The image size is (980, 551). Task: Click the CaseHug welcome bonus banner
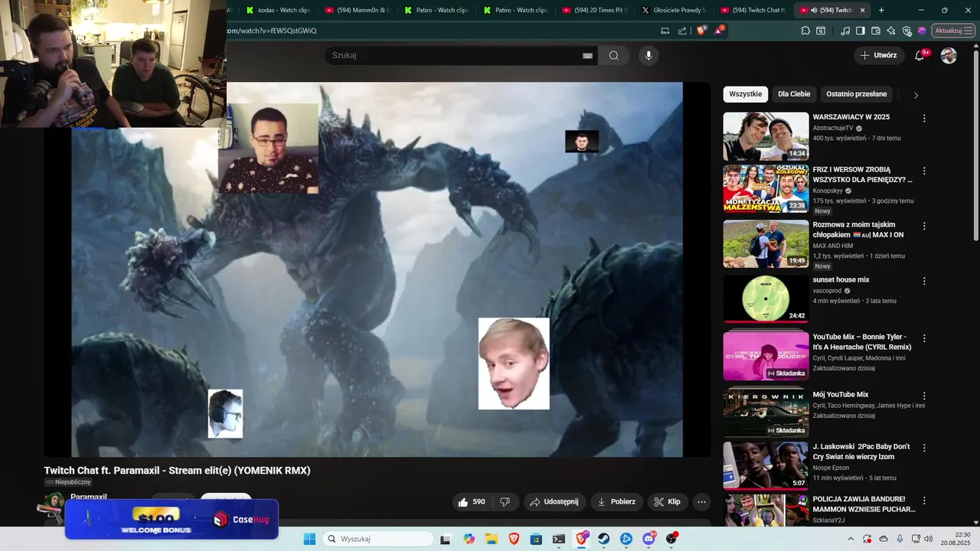pos(171,519)
